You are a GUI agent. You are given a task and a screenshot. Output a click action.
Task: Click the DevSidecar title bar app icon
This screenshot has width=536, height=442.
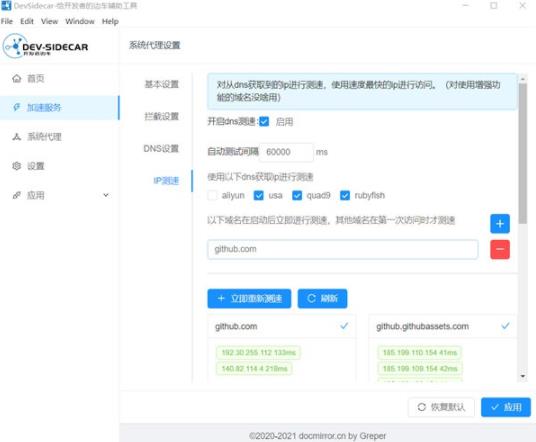click(6, 5)
